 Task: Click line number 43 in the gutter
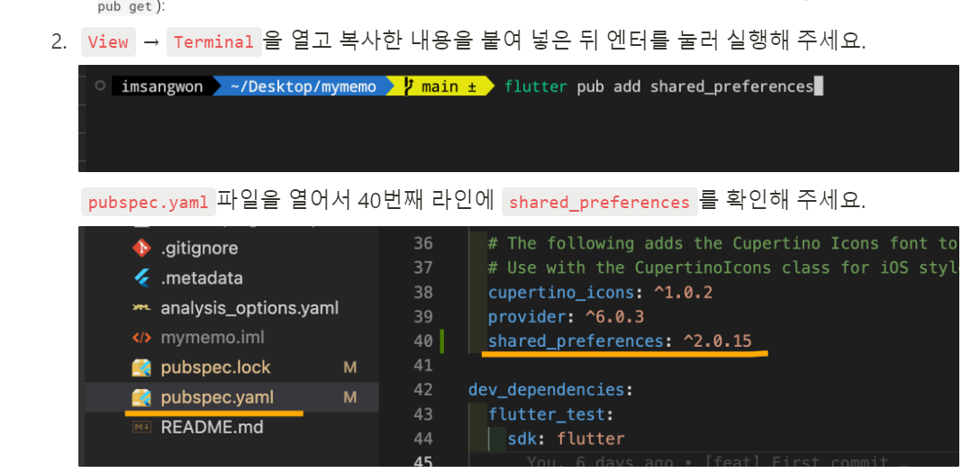pos(422,414)
